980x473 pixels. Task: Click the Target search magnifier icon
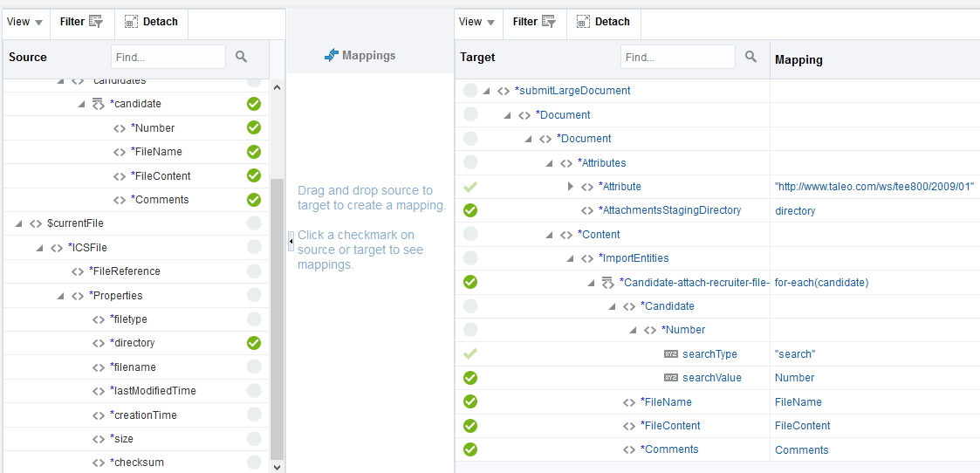[750, 57]
